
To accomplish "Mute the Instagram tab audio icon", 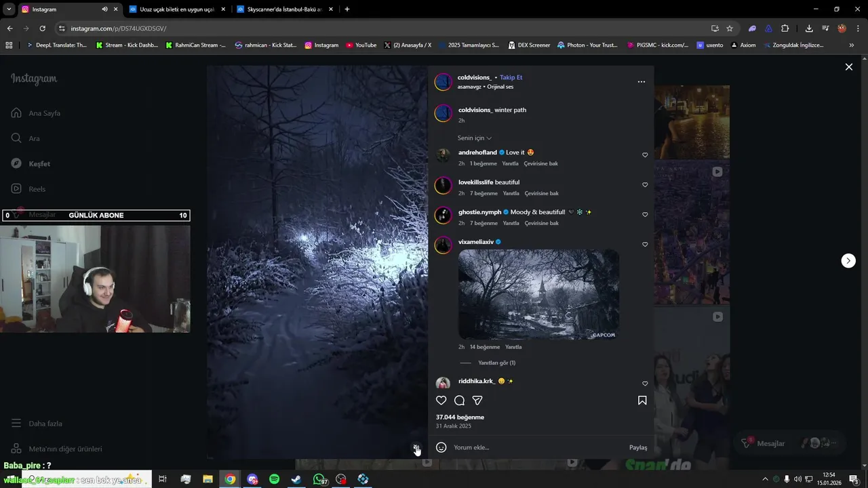I will pos(104,9).
